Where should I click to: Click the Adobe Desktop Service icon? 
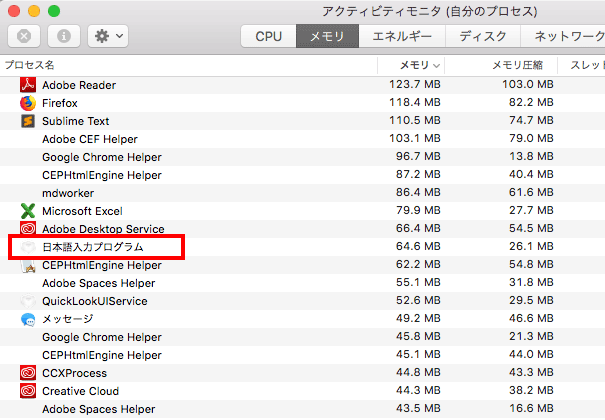pyautogui.click(x=28, y=229)
